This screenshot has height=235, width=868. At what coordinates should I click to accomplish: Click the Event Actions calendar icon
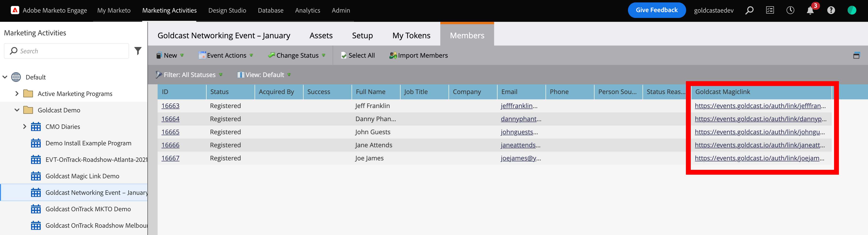[202, 55]
